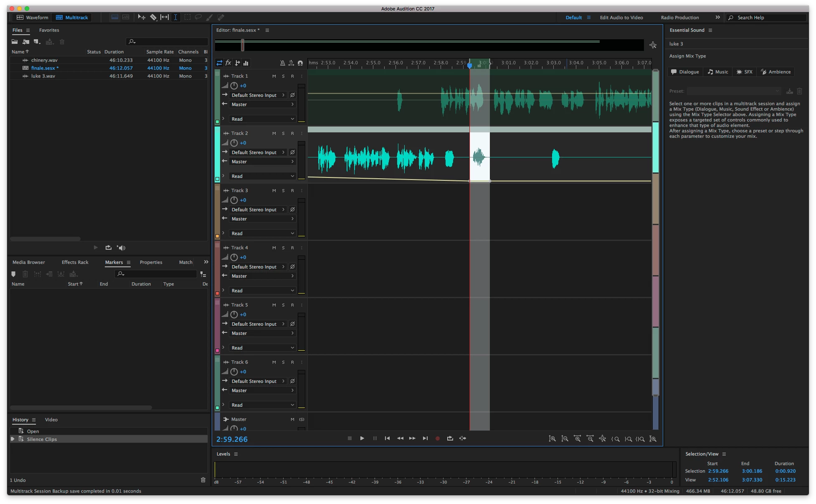Screen dimensions: 816x504
Task: Switch to Waveform view
Action: click(33, 17)
